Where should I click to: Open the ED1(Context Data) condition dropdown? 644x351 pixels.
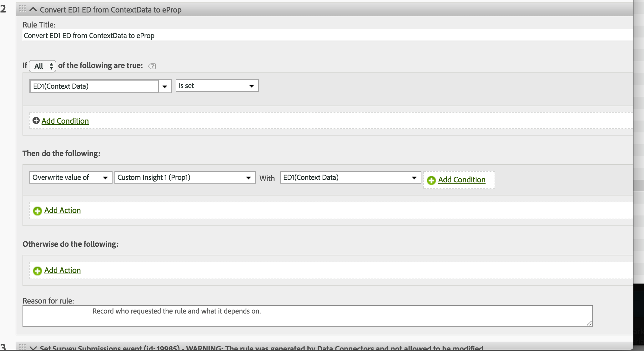point(165,86)
